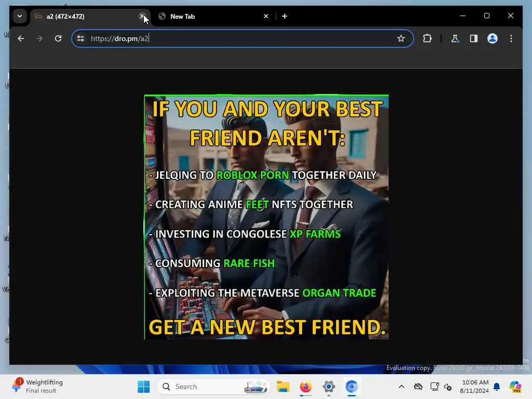Click the taskbar Search box
The height and width of the screenshot is (399, 532).
tap(214, 387)
